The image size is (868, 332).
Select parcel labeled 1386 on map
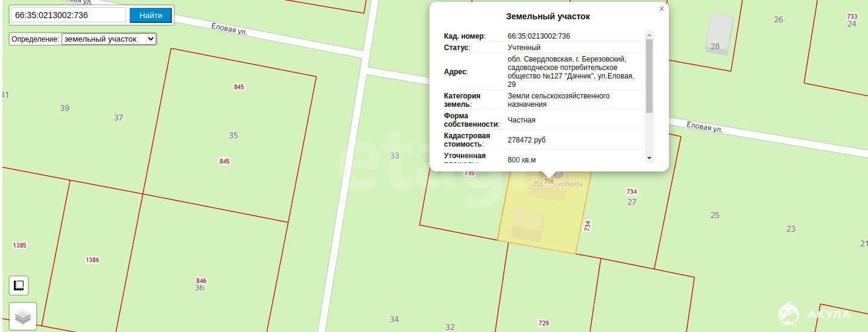(92, 260)
